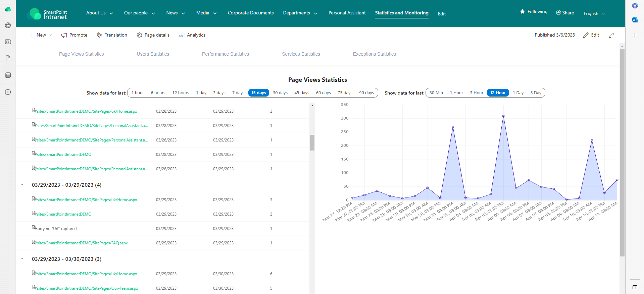Click the SmartPoint Intranet logo

coord(47,14)
